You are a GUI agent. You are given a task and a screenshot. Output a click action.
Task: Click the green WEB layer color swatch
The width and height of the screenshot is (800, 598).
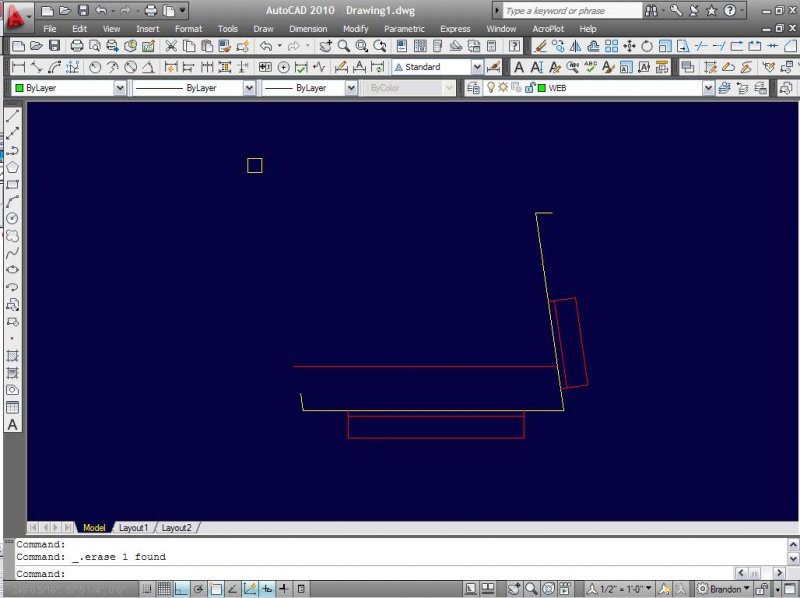(542, 88)
